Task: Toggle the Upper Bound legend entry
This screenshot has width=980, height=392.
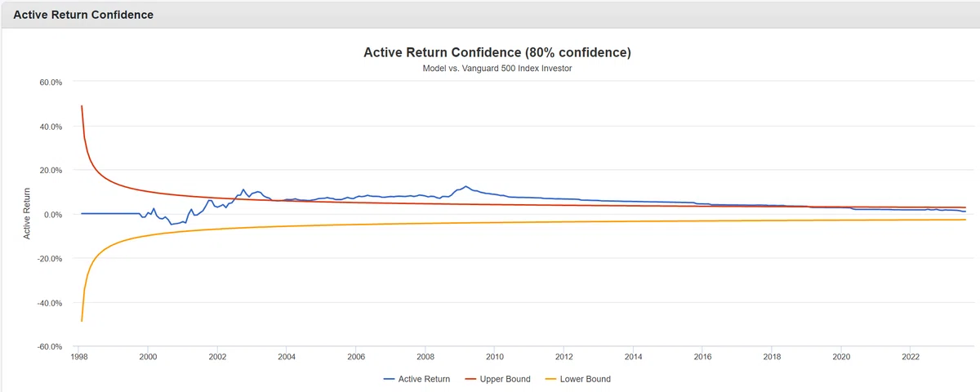Action: (x=497, y=379)
